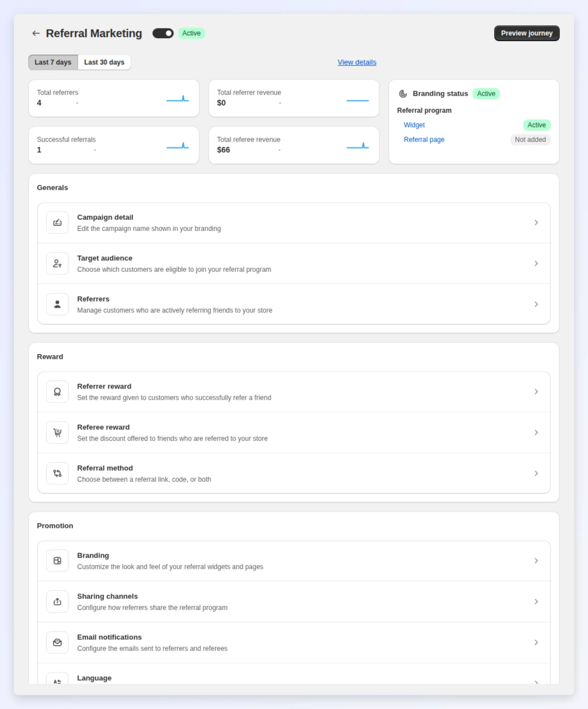Open the Preview journey button
The image size is (588, 709).
(526, 33)
